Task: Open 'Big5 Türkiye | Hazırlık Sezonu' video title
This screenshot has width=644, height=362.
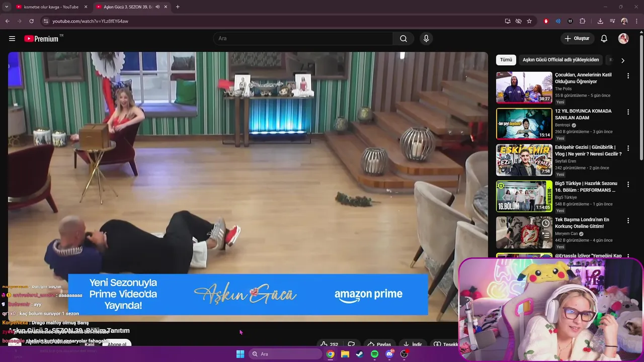Action: (586, 187)
